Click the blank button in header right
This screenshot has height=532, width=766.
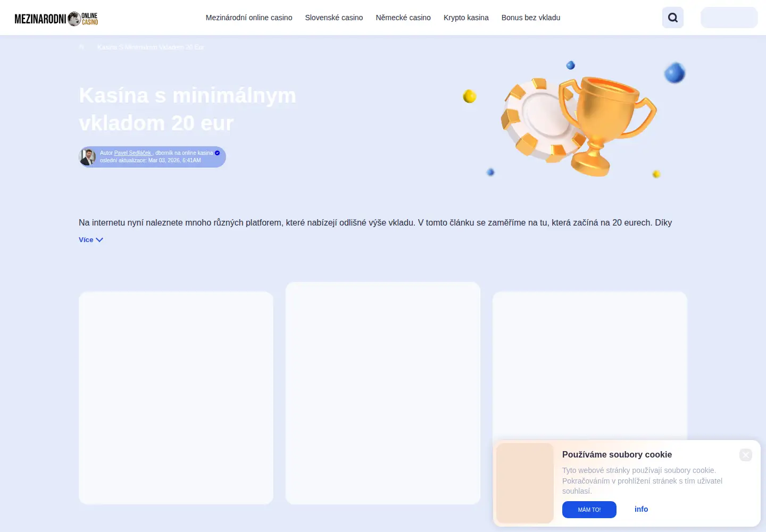point(729,18)
